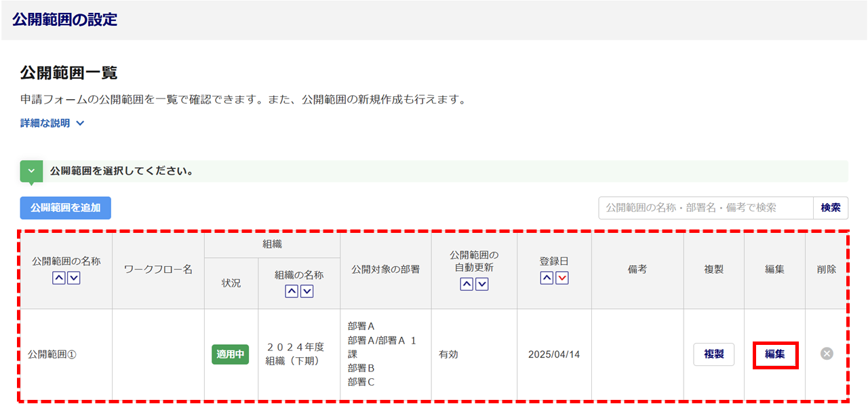Sort 公開範囲の自動更新 descending with down arrow
Viewport: 868px width, 406px height.
(481, 284)
